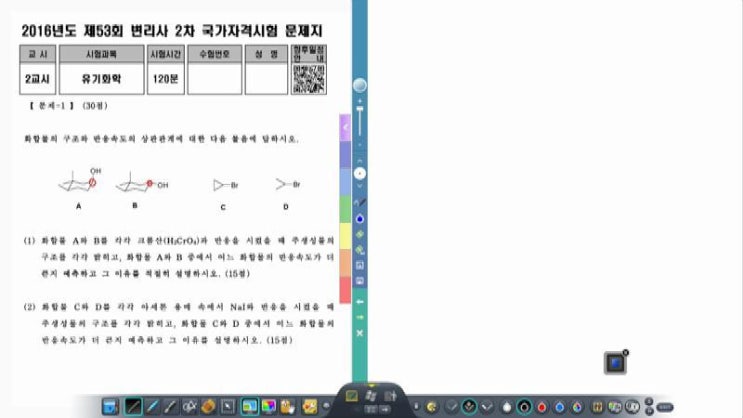Click the white circular page indicator
Viewport: 743px width, 418px height.
(x=360, y=174)
